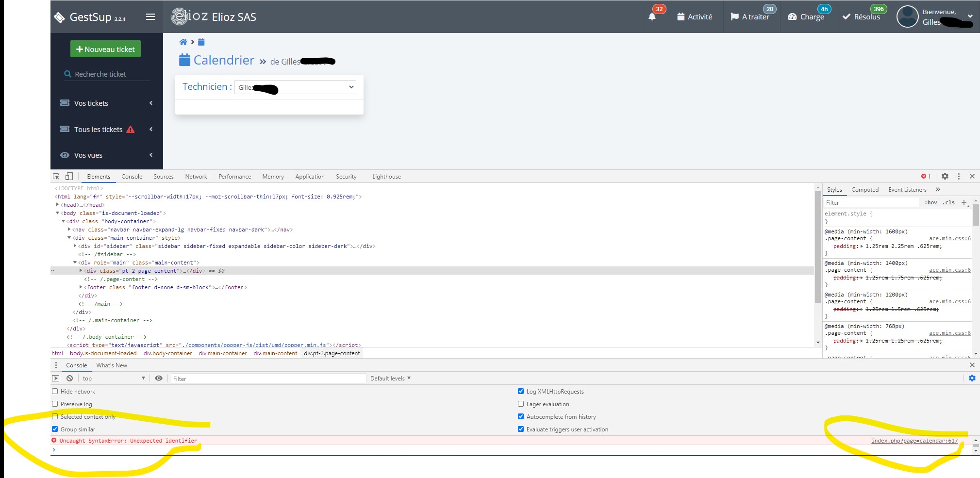Viewport: 980px width, 478px height.
Task: Open the Default levels dropdown
Action: [x=390, y=379]
